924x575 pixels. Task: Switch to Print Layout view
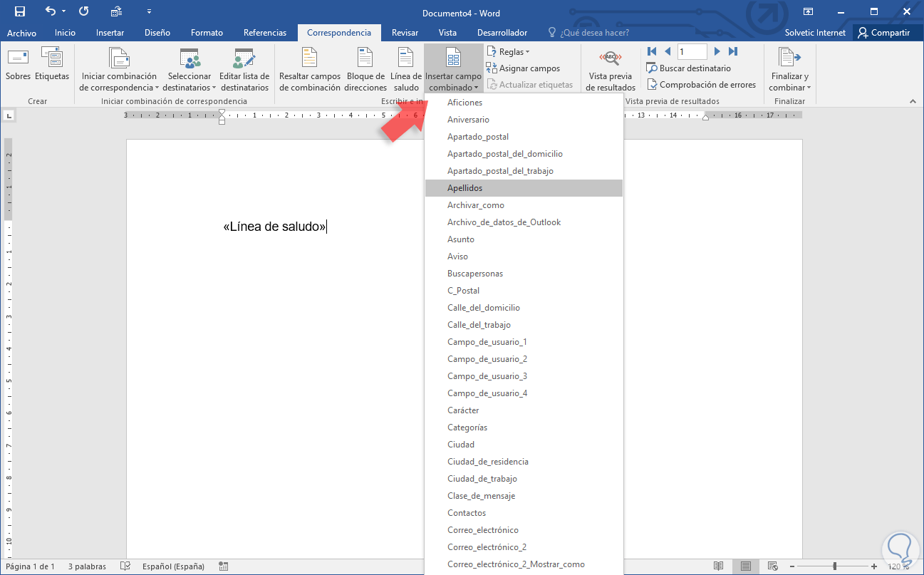[x=746, y=566]
